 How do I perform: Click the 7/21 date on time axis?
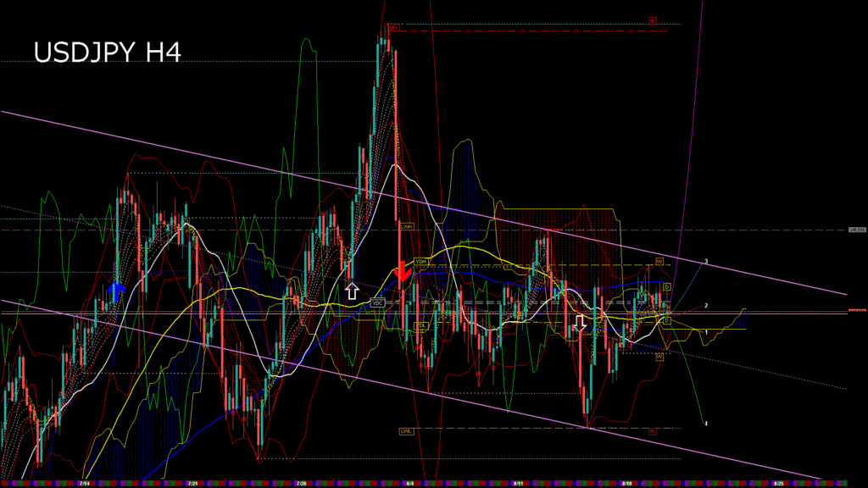pyautogui.click(x=192, y=483)
